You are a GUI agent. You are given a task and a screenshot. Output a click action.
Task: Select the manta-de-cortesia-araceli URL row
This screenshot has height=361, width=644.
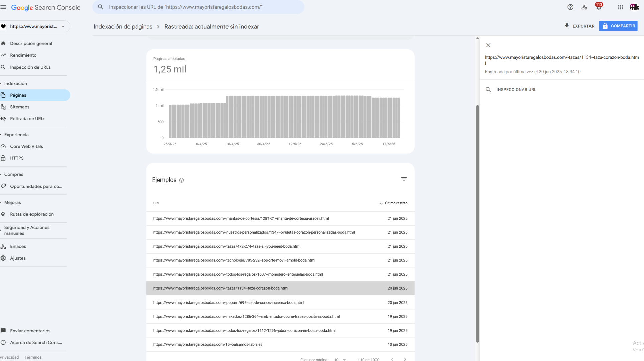280,218
